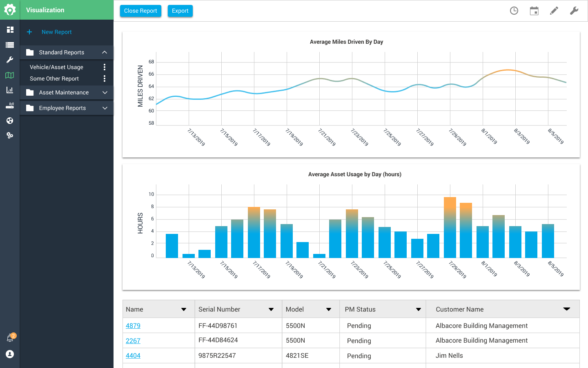588x368 pixels.
Task: Click the Asset Maintenance folder icon
Action: pos(30,92)
